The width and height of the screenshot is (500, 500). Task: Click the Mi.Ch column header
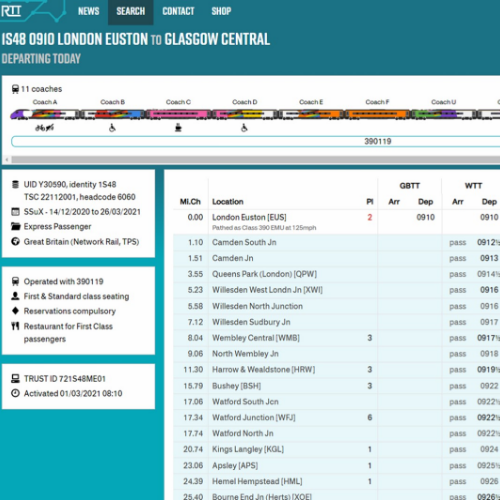pos(190,202)
